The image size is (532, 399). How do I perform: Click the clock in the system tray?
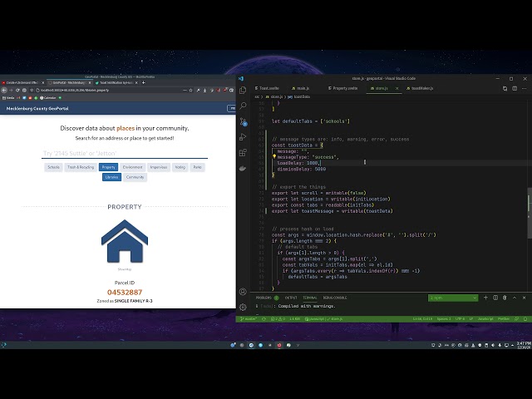tap(524, 345)
